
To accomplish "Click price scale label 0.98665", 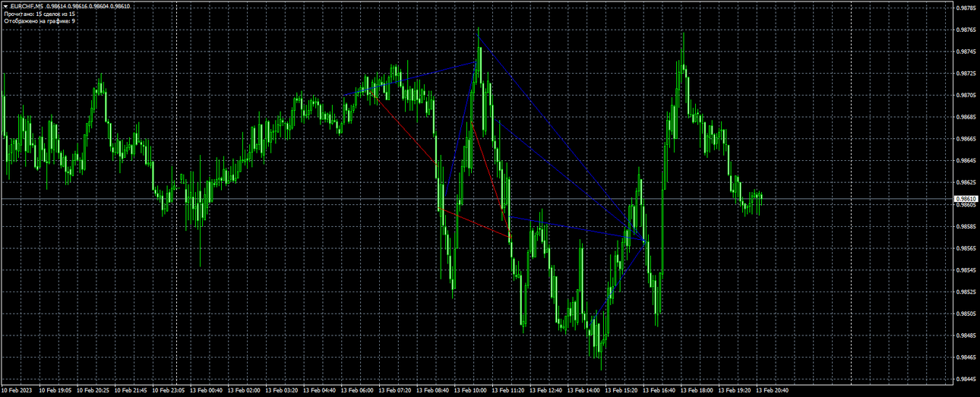I will 965,139.
